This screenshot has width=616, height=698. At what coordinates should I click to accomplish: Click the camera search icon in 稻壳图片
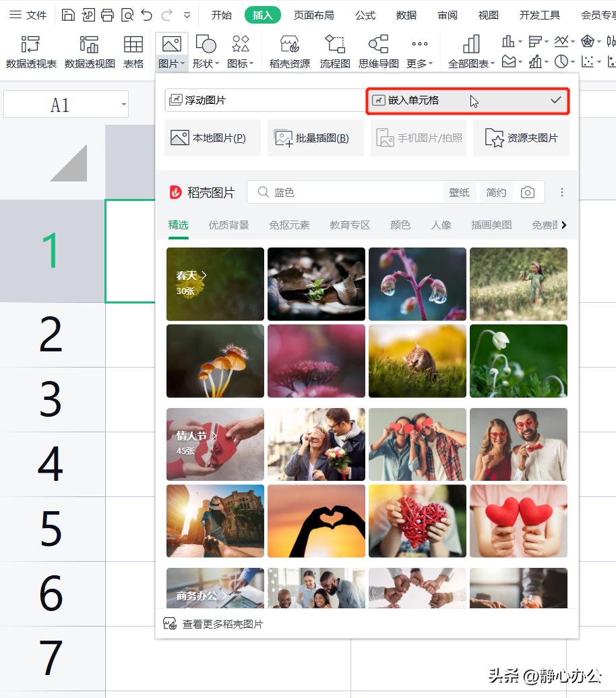[x=528, y=192]
